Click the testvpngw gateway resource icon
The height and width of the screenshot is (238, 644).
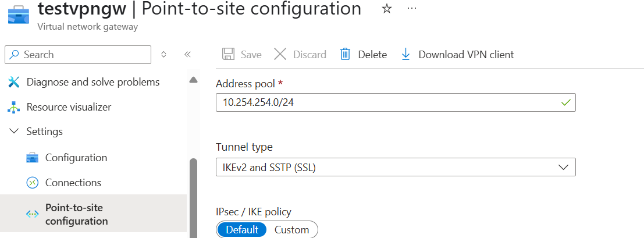pyautogui.click(x=18, y=13)
